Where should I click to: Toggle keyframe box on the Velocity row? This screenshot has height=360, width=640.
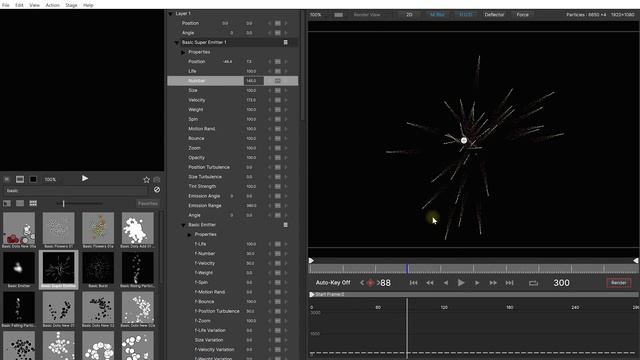pos(278,100)
